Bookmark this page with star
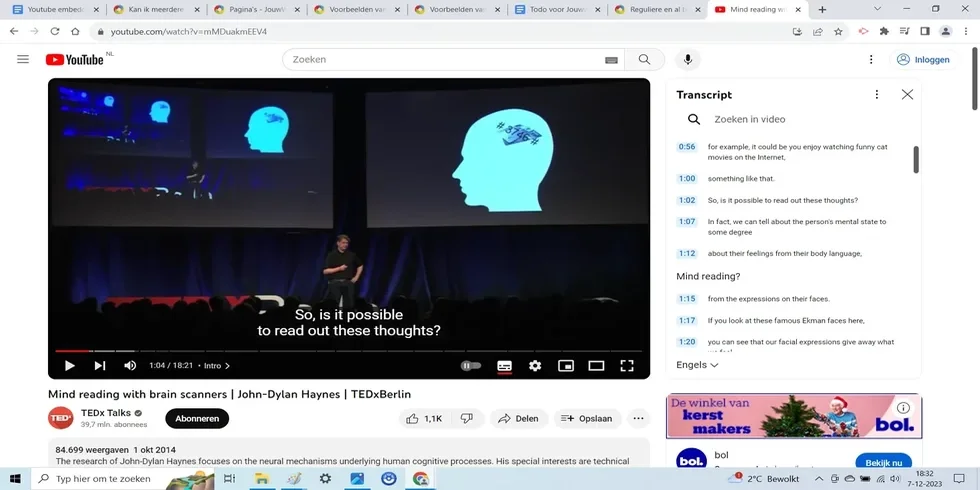Viewport: 980px width, 490px height. [x=838, y=31]
